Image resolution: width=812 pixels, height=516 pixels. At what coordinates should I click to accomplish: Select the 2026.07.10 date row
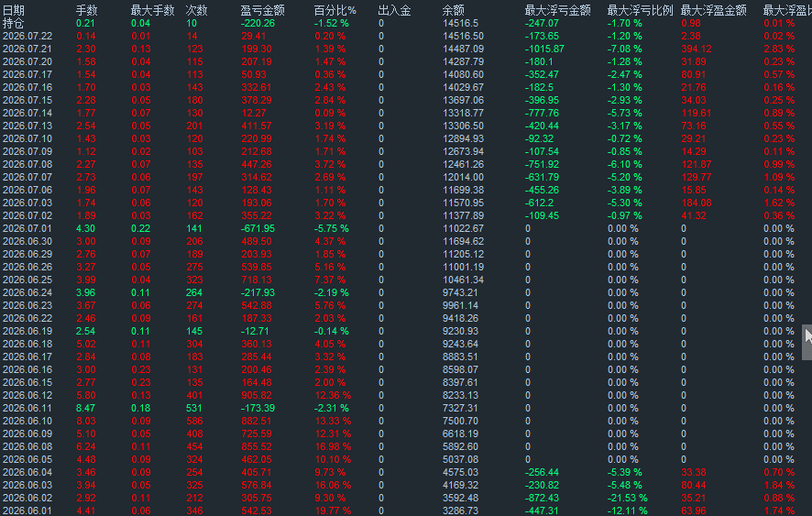pyautogui.click(x=27, y=138)
